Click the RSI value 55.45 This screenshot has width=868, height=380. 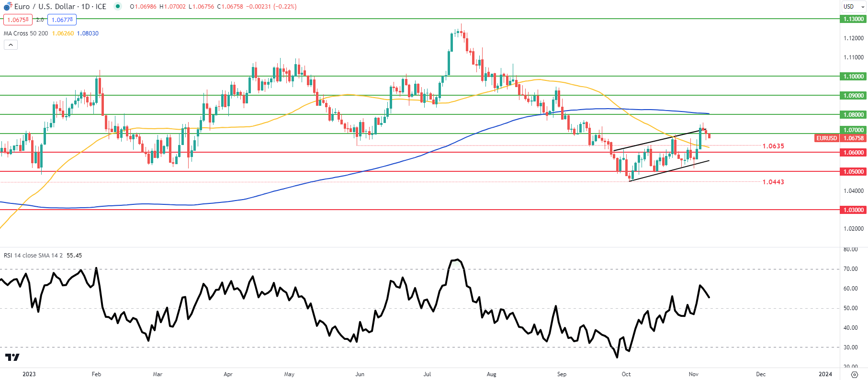[x=74, y=255]
